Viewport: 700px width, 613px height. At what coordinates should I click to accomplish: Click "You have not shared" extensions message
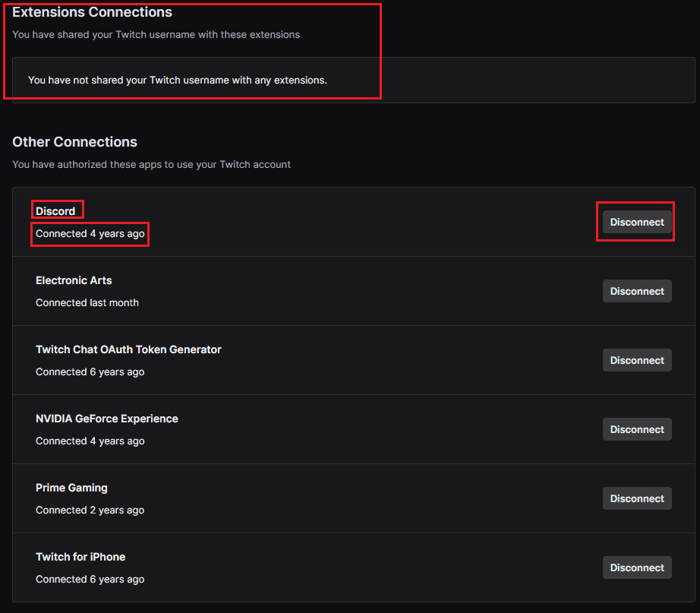(177, 80)
